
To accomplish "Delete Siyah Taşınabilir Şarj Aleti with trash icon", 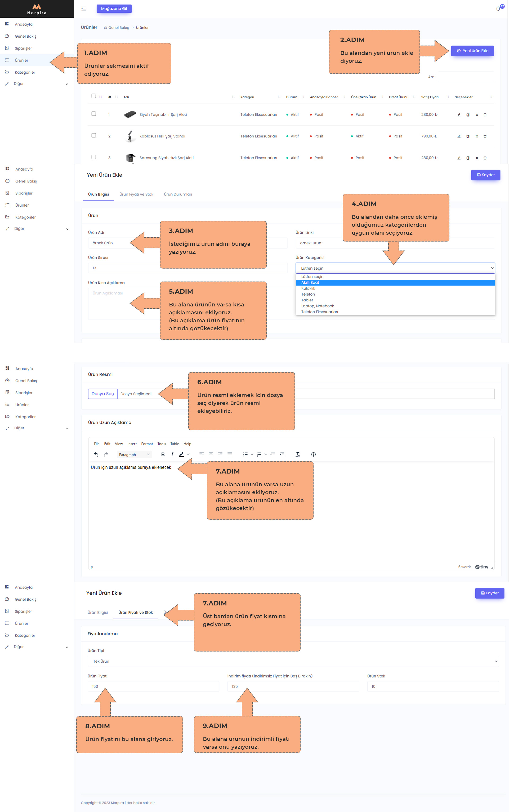I will coord(485,115).
